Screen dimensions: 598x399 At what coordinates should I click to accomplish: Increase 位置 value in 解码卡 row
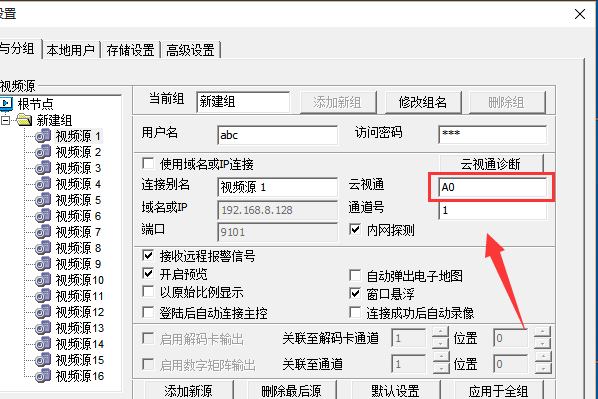tap(542, 332)
